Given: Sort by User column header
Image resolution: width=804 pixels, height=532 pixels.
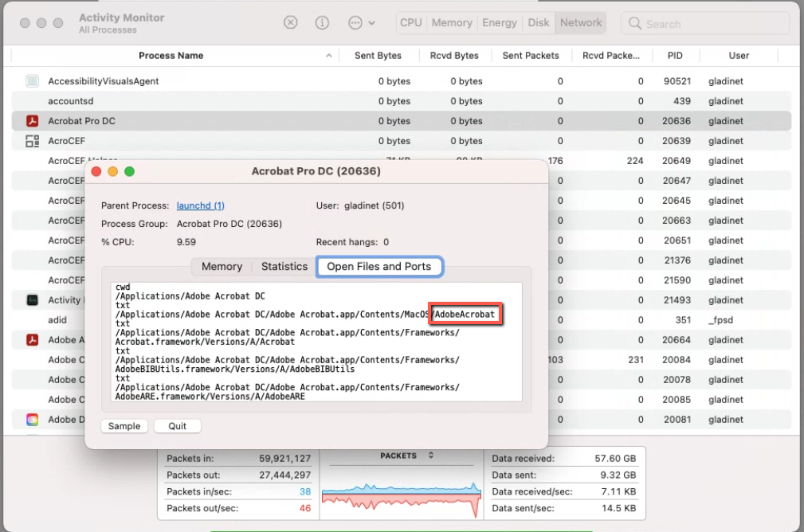Looking at the screenshot, I should [x=739, y=56].
